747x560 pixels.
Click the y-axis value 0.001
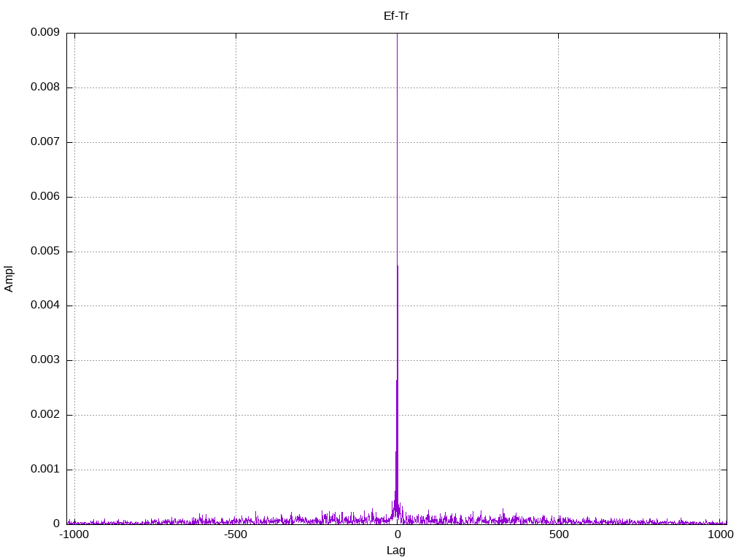click(x=45, y=469)
